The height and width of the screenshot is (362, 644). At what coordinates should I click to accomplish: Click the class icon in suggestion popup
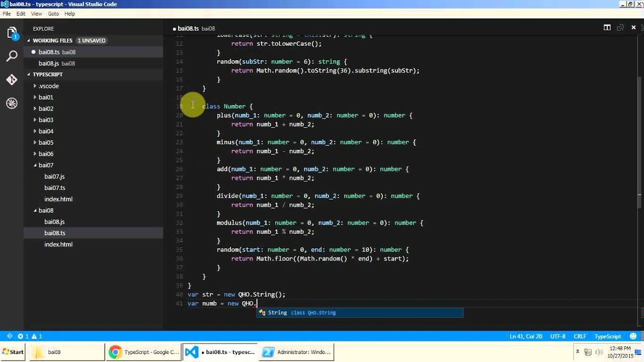pyautogui.click(x=262, y=313)
